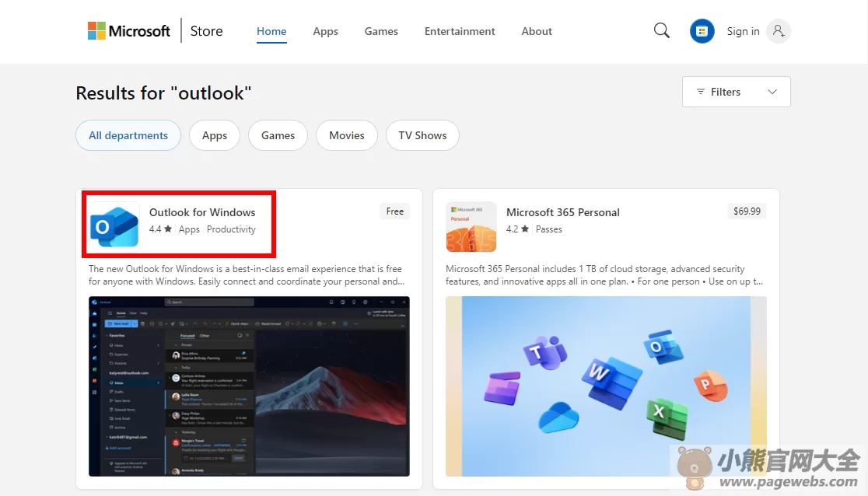
Task: Open the Outlook for Windows title link
Action: [x=202, y=212]
